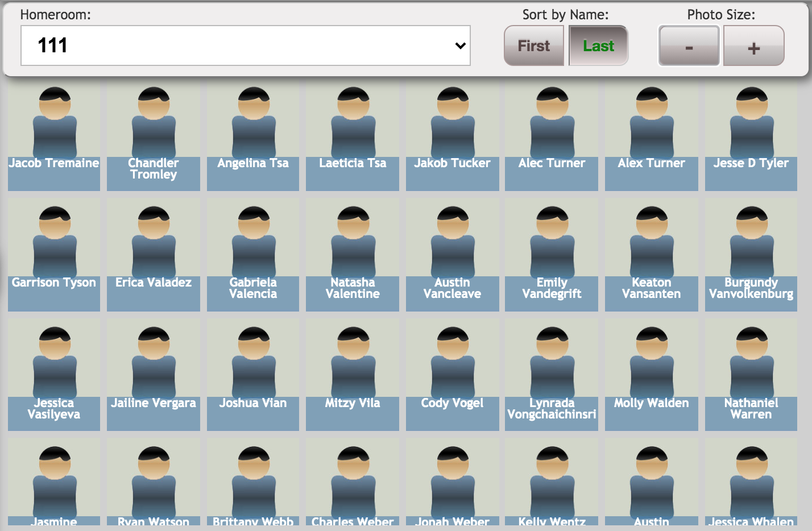
Task: Click the Lynrada Vongchaichinsri name label
Action: (x=552, y=409)
